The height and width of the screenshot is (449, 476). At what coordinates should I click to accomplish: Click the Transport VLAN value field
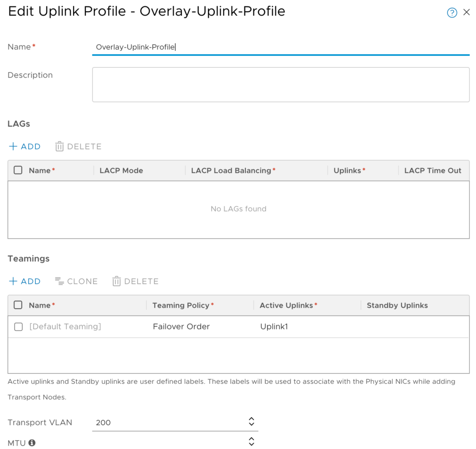[x=167, y=423]
